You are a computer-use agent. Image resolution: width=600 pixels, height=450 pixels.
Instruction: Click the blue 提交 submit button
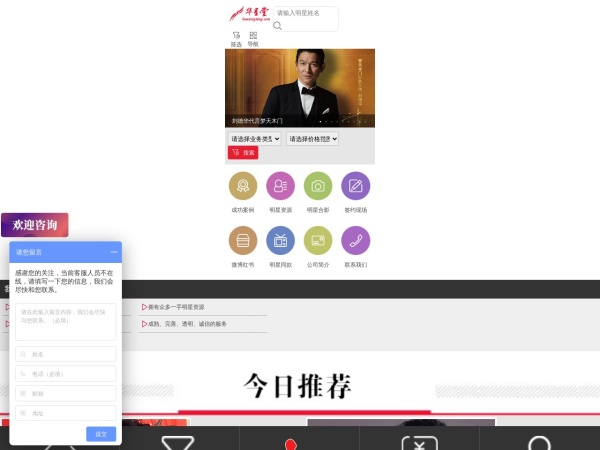(101, 434)
